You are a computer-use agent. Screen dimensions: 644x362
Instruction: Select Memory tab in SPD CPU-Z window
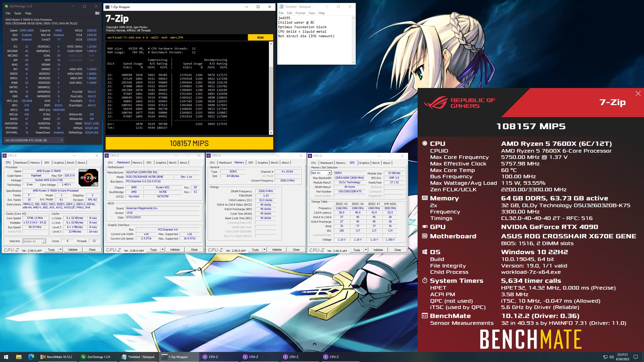(341, 163)
